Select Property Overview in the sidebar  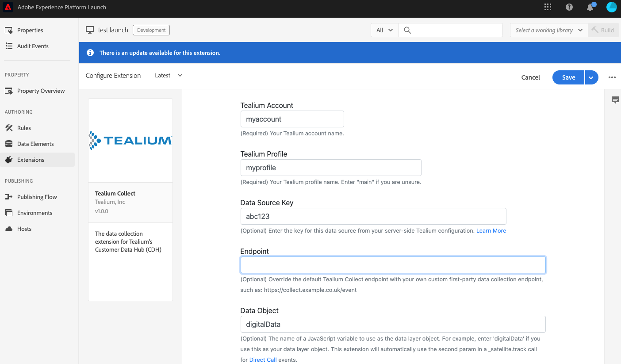pyautogui.click(x=40, y=91)
